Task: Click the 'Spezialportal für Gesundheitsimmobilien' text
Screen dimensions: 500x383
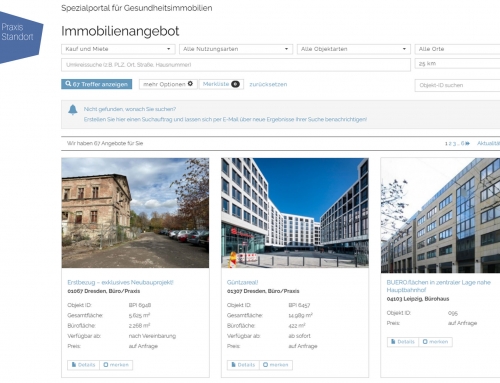Action: point(137,8)
